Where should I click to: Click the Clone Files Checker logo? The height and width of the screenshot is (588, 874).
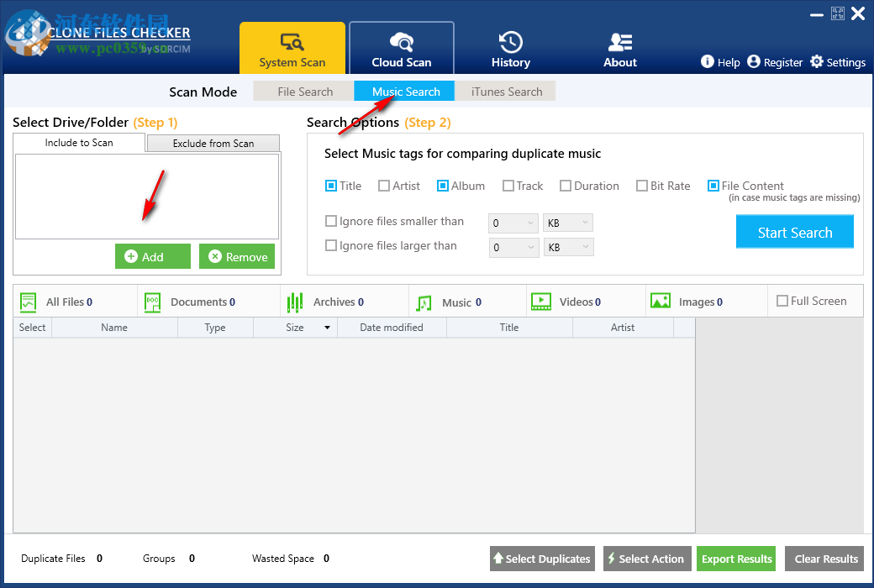coord(27,34)
